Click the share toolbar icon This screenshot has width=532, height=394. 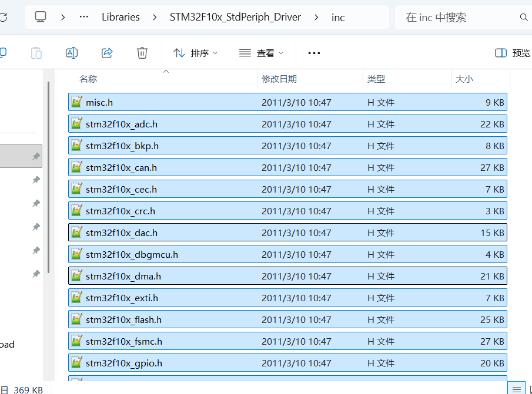click(x=107, y=53)
